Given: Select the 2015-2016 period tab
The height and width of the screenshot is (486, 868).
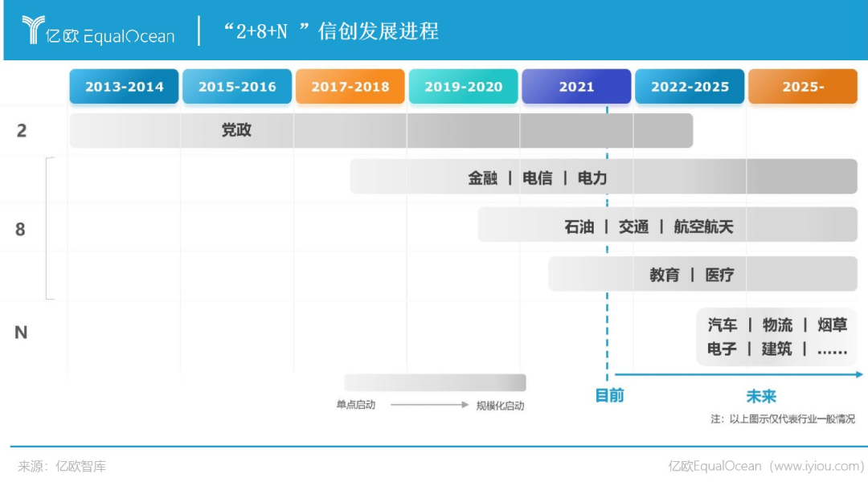Looking at the screenshot, I should tap(237, 86).
